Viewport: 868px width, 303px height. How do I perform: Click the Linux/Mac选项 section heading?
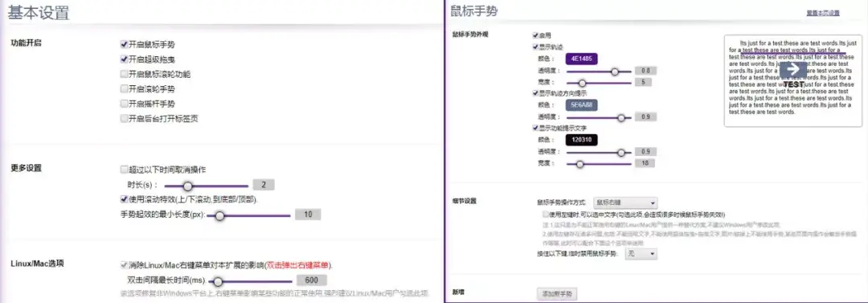pyautogui.click(x=37, y=263)
